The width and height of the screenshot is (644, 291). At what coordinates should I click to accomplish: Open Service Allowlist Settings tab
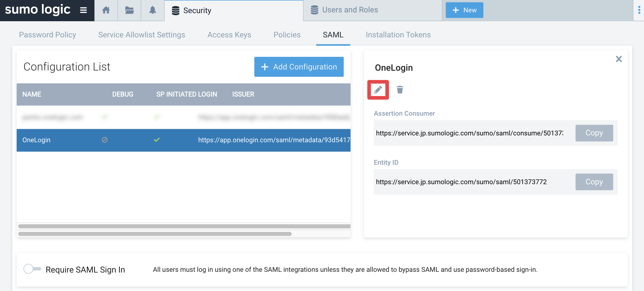coord(142,35)
